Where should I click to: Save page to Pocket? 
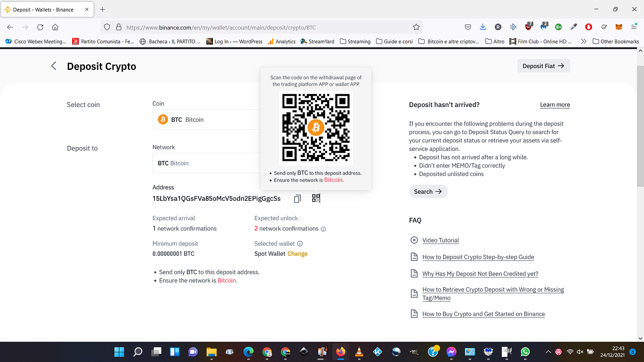(467, 27)
